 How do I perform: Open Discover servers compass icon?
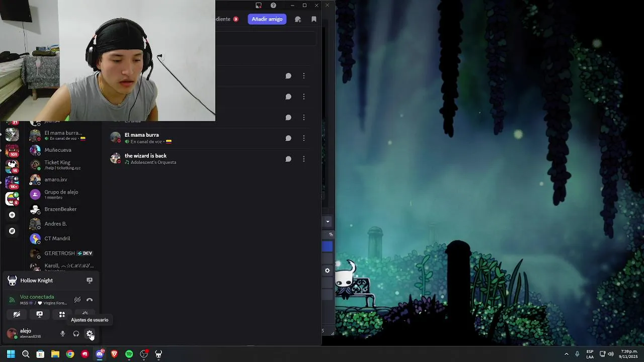12,231
